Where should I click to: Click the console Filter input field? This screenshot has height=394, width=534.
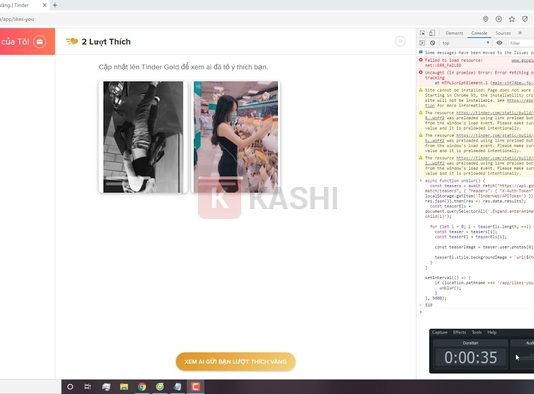click(521, 43)
